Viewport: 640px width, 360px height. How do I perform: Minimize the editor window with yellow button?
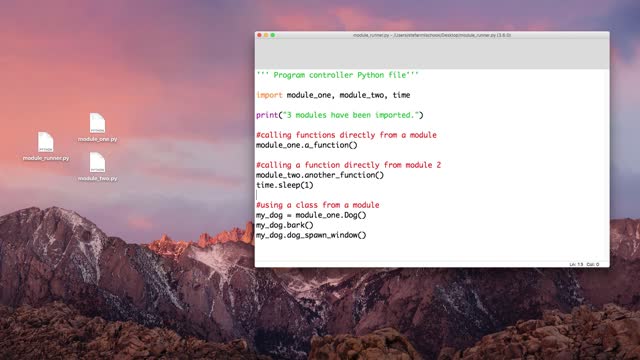(x=266, y=35)
